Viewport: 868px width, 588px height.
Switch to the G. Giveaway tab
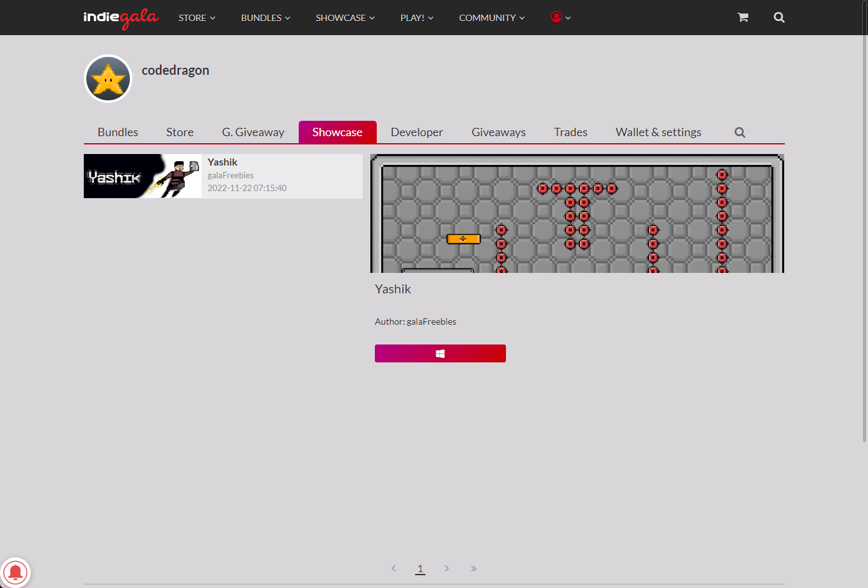pyautogui.click(x=253, y=132)
